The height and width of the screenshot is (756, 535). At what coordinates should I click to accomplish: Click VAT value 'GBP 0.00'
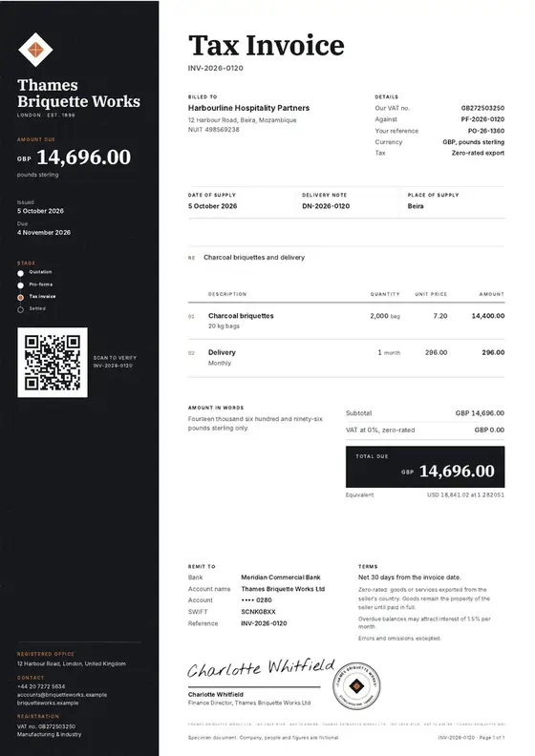coord(489,430)
